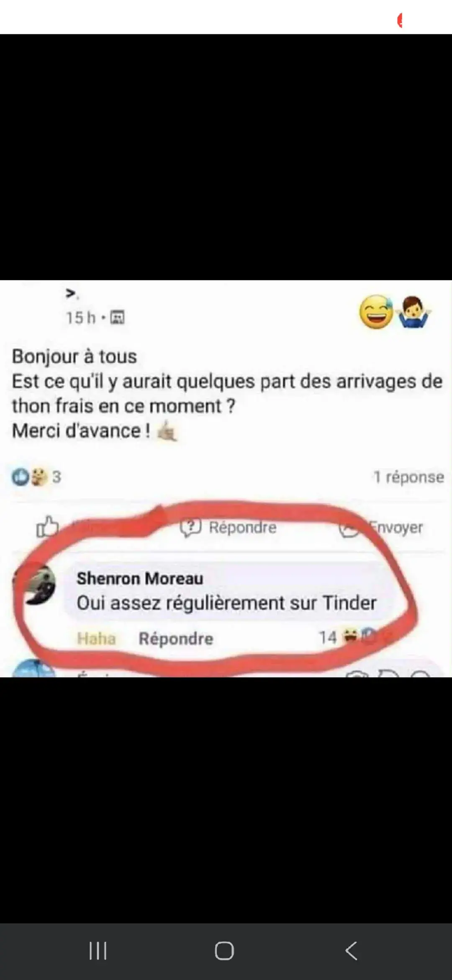Open the 1 réponse comments link
The height and width of the screenshot is (980, 452).
[408, 477]
